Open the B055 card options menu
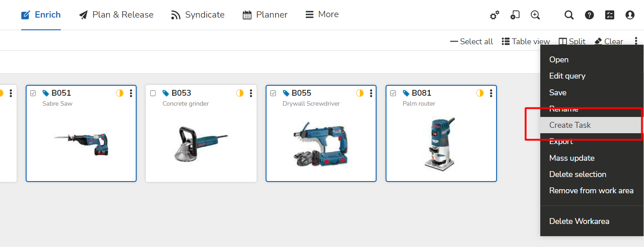Screen dimensions: 644x247 point(371,93)
